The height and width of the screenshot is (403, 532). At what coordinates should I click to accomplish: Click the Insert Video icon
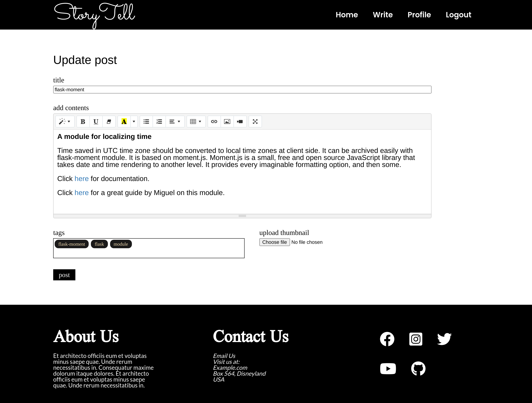tap(240, 122)
